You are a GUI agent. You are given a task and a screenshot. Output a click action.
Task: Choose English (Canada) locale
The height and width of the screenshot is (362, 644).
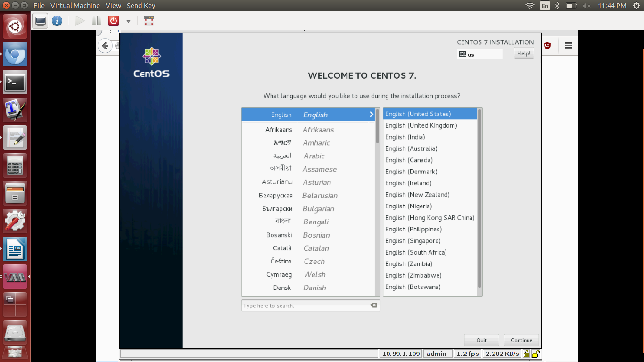[430, 160]
